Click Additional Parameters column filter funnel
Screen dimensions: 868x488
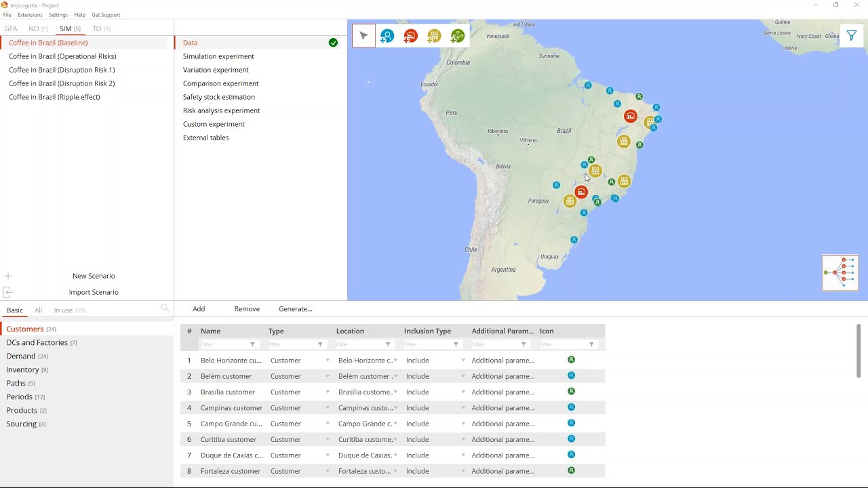(x=524, y=345)
